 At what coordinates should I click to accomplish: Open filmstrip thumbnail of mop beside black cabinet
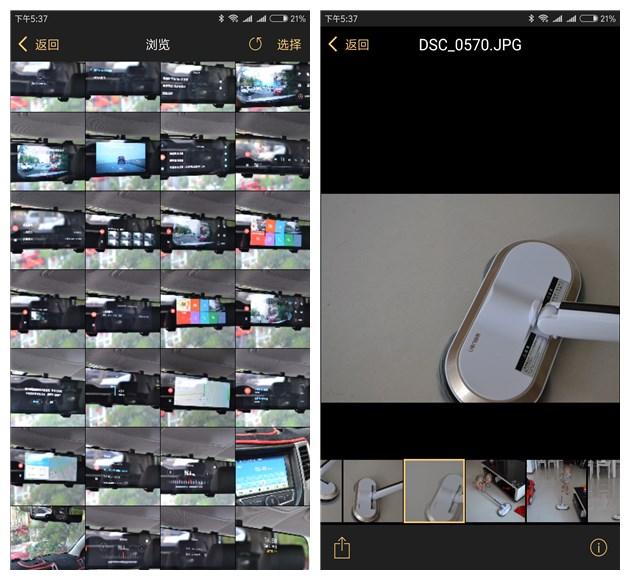tap(495, 491)
